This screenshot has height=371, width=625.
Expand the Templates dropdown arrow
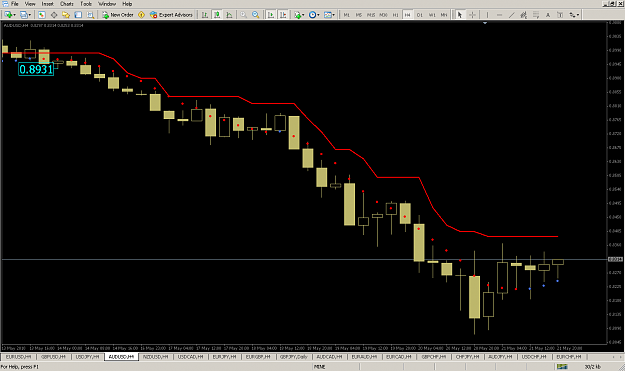click(334, 15)
